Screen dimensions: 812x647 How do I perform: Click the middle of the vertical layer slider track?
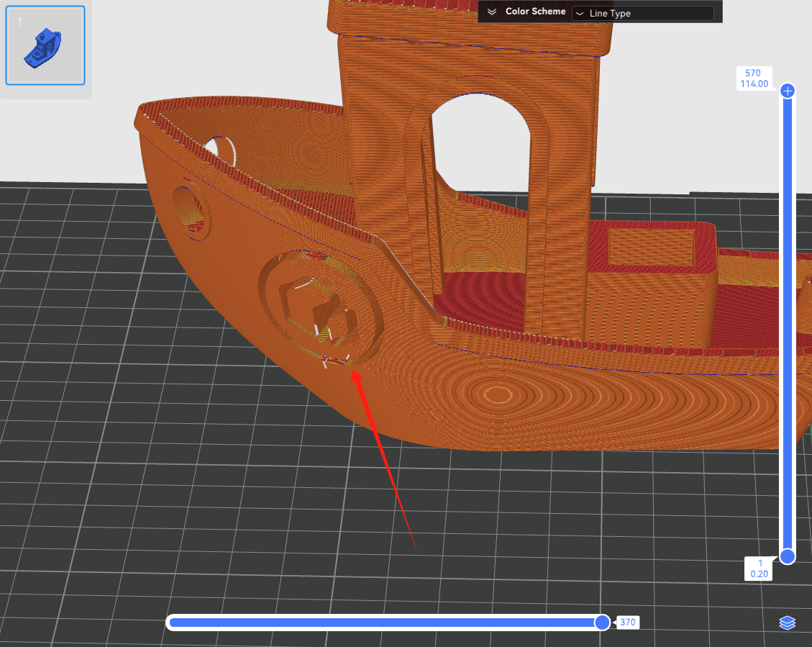coord(788,324)
